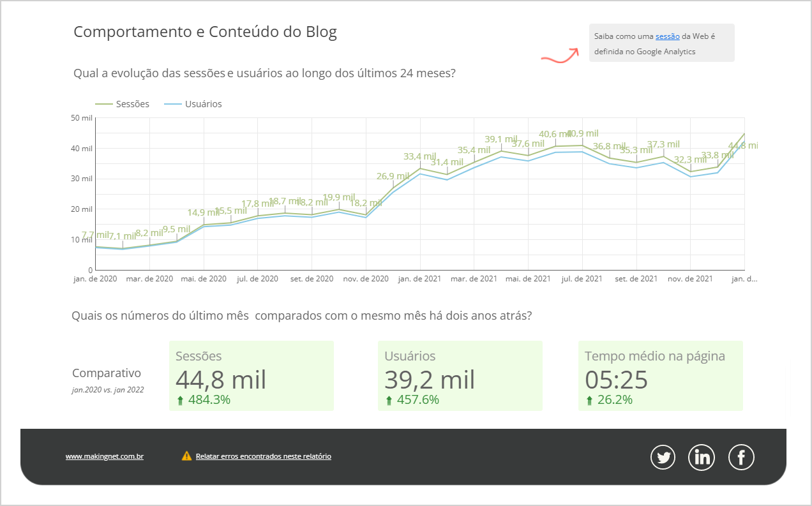Select the Tempo médio na página scorecard
The image size is (812, 506).
pos(660,375)
